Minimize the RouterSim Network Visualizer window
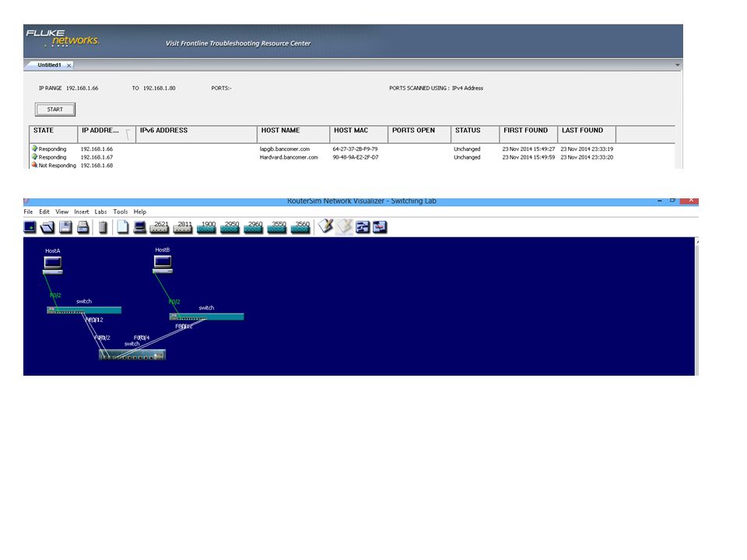747x560 pixels. point(659,201)
